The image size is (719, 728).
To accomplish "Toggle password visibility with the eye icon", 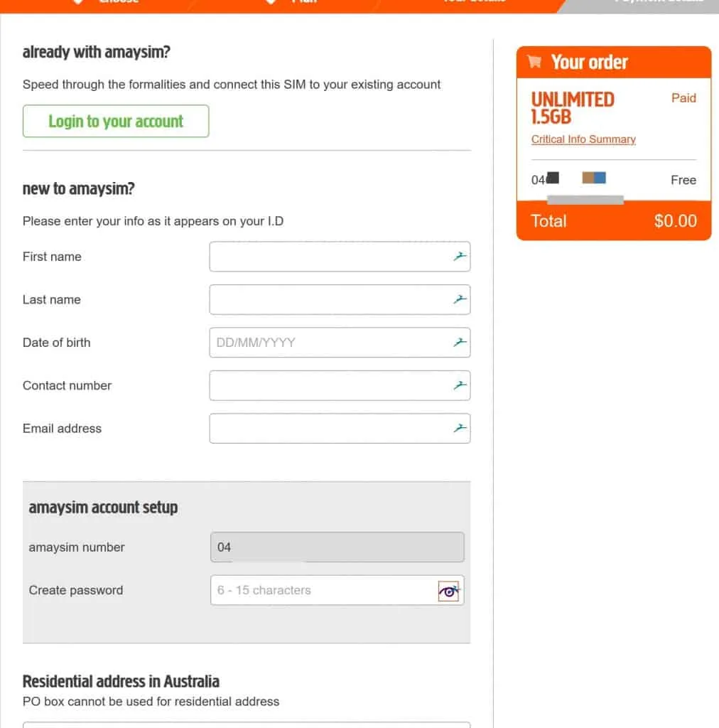I will (448, 591).
